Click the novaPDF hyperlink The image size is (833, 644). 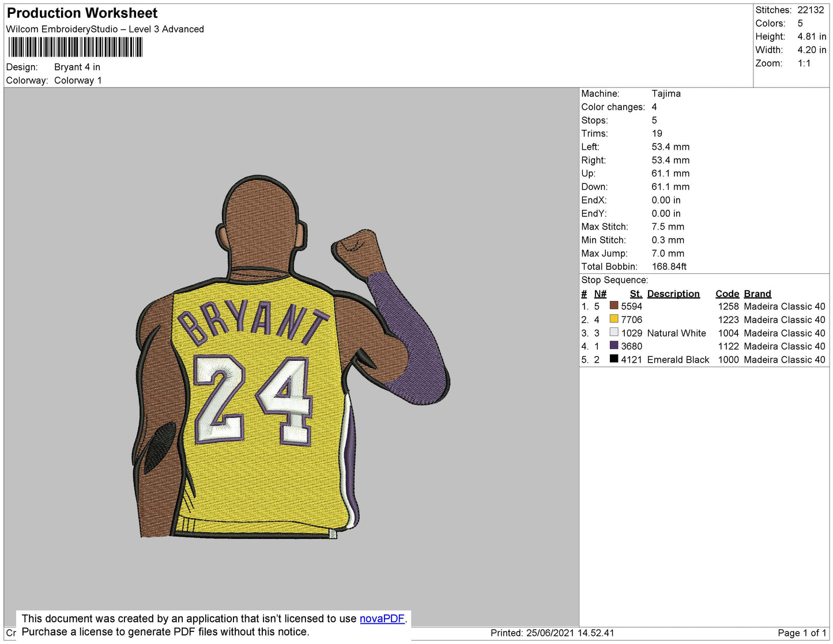(x=382, y=619)
